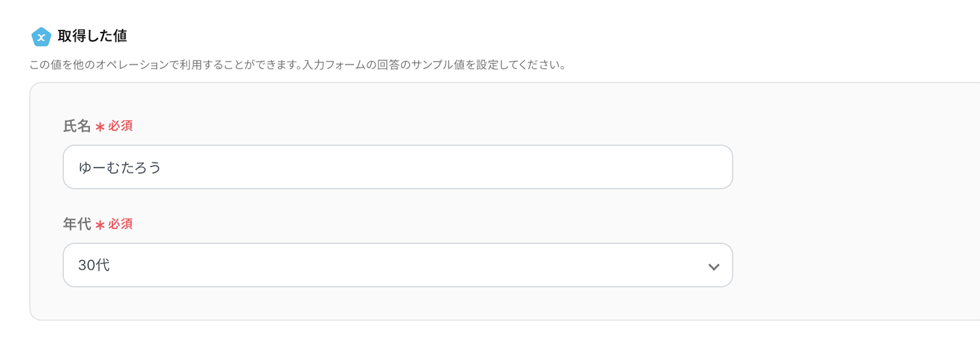The width and height of the screenshot is (980, 348).
Task: Click the 必須 marker beside 年代
Action: click(x=120, y=224)
